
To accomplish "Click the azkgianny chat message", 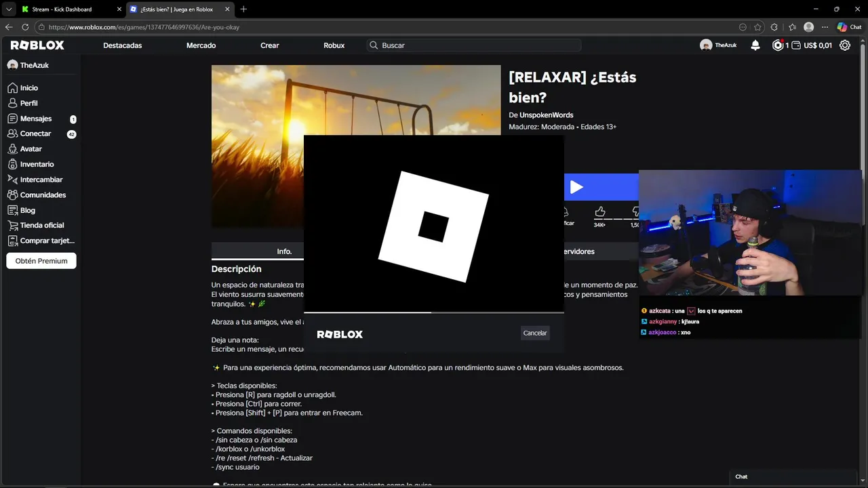I will pos(670,322).
